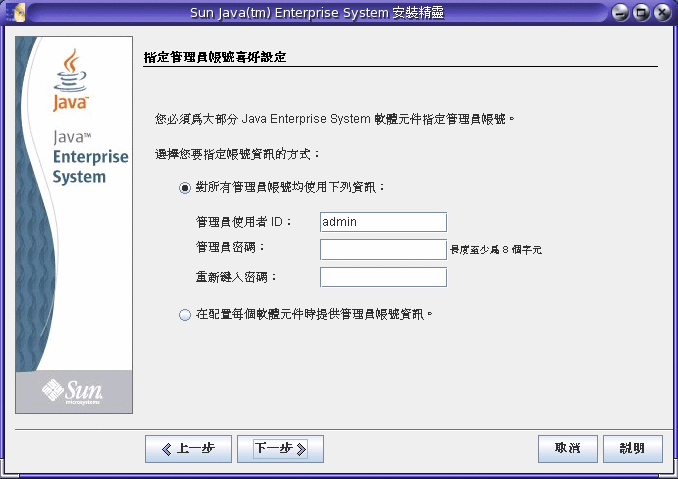Go back with the 上一步 button

pyautogui.click(x=189, y=449)
